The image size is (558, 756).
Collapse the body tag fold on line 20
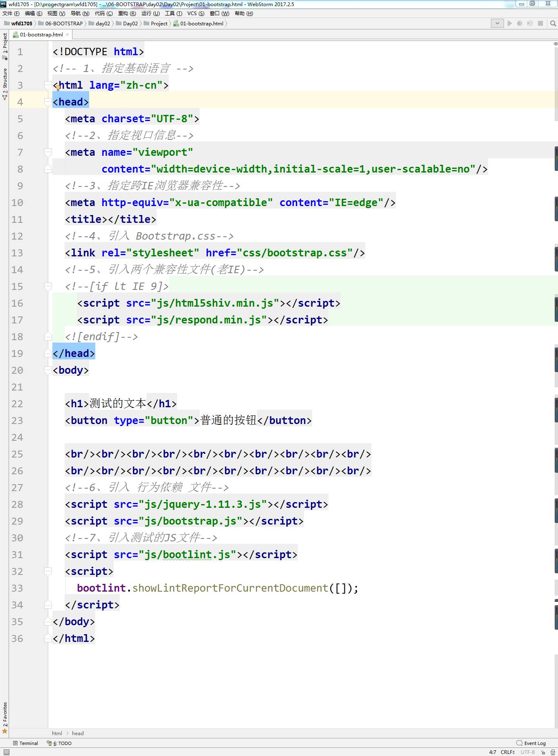click(x=48, y=370)
